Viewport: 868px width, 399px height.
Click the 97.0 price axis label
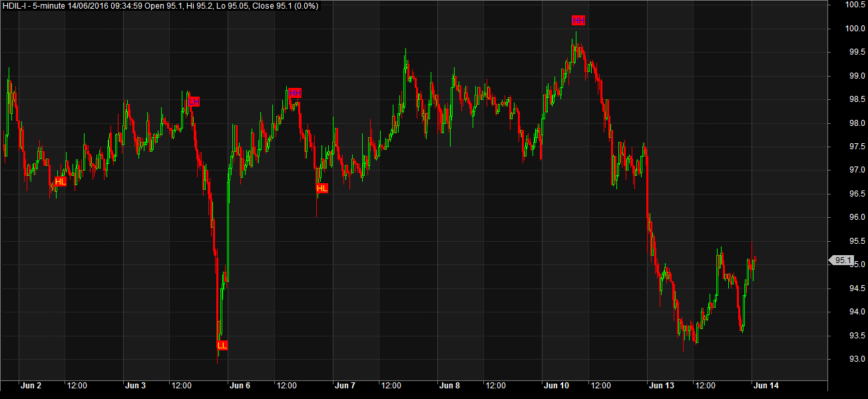(x=857, y=171)
